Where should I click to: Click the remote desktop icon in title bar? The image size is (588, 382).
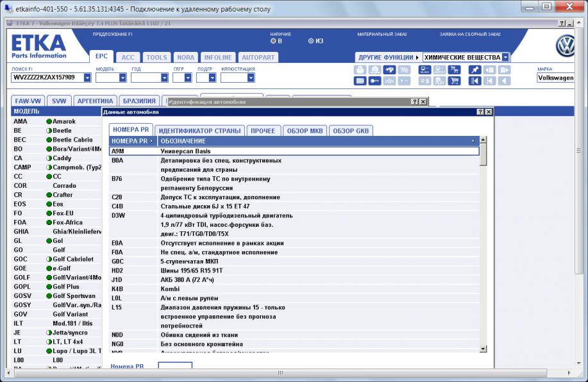(8, 8)
